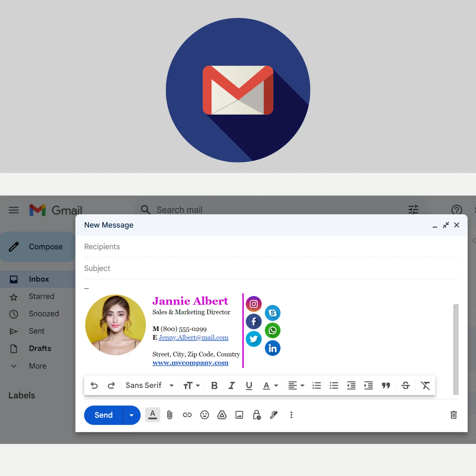
Task: Toggle italic formatting button
Action: pos(232,385)
